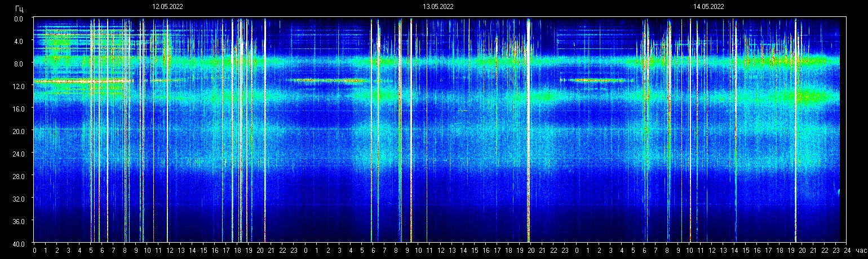Click the 14.05.2022 date label
The width and height of the screenshot is (868, 259).
click(708, 7)
